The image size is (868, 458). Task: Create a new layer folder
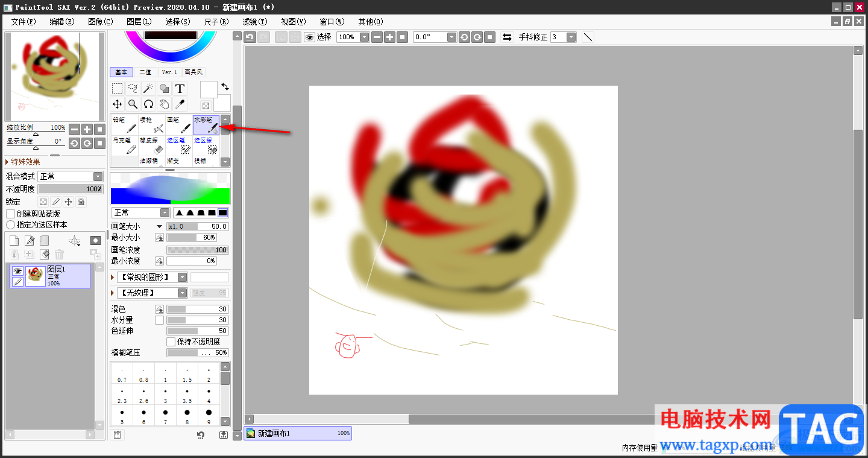45,240
